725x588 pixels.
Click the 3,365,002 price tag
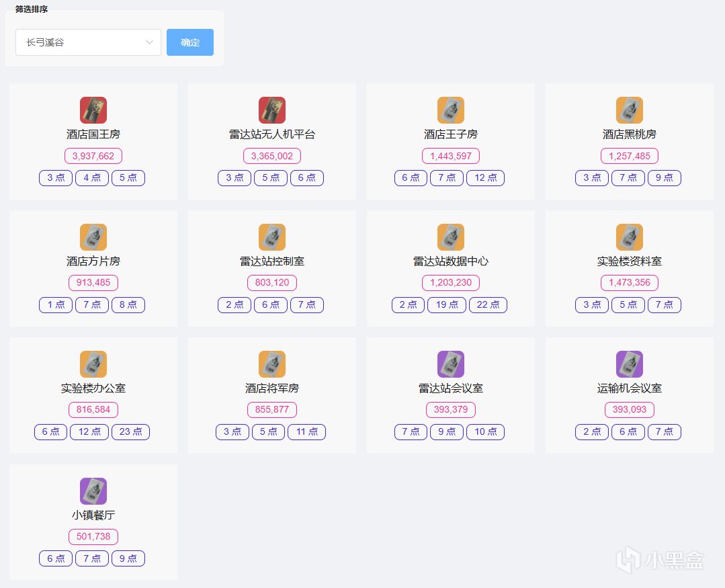coord(272,156)
